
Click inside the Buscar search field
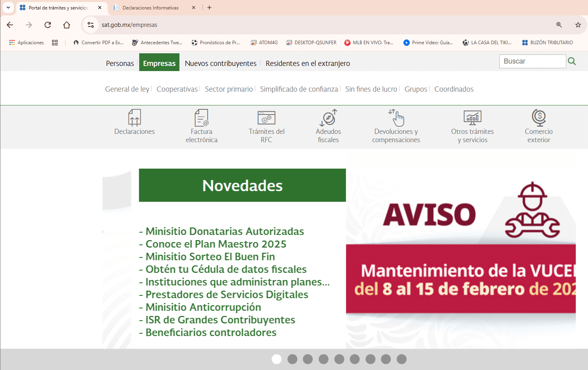(532, 61)
